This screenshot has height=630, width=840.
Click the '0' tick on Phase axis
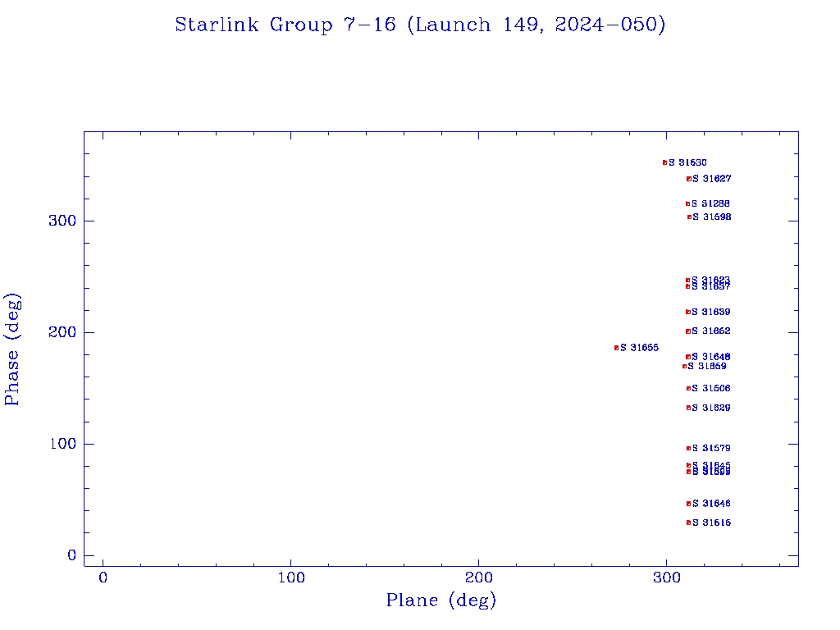coord(72,555)
